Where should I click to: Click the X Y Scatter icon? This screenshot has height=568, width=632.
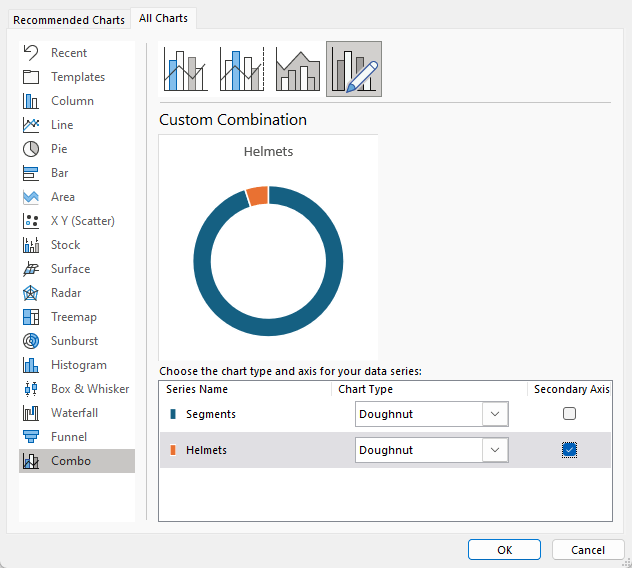pyautogui.click(x=31, y=221)
